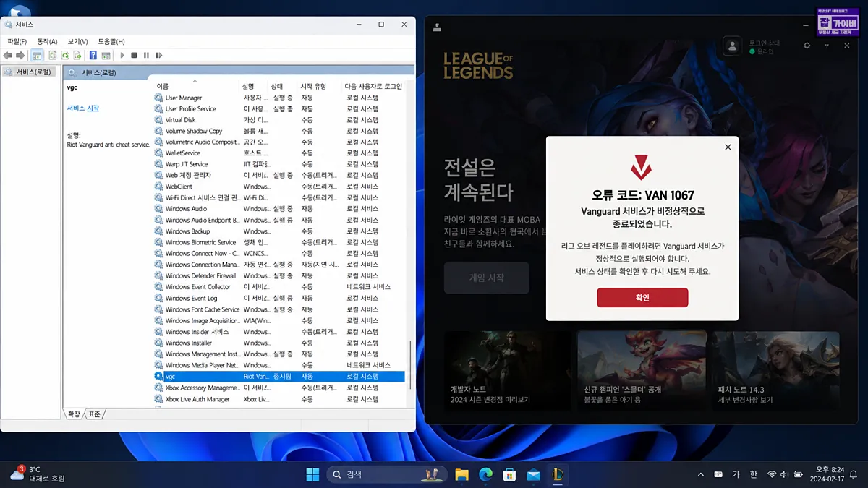Close the Vanguard error dialog
Viewport: 868px width, 488px height.
(x=728, y=147)
